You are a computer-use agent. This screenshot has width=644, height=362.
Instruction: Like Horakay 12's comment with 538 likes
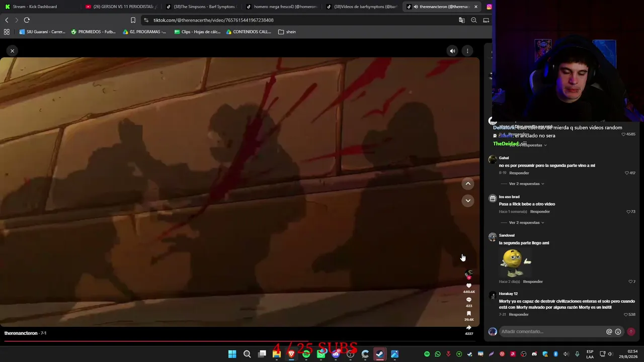click(x=626, y=315)
